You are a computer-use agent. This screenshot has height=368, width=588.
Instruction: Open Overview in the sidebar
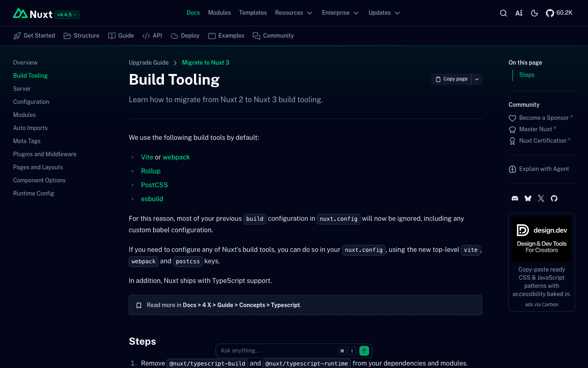25,63
